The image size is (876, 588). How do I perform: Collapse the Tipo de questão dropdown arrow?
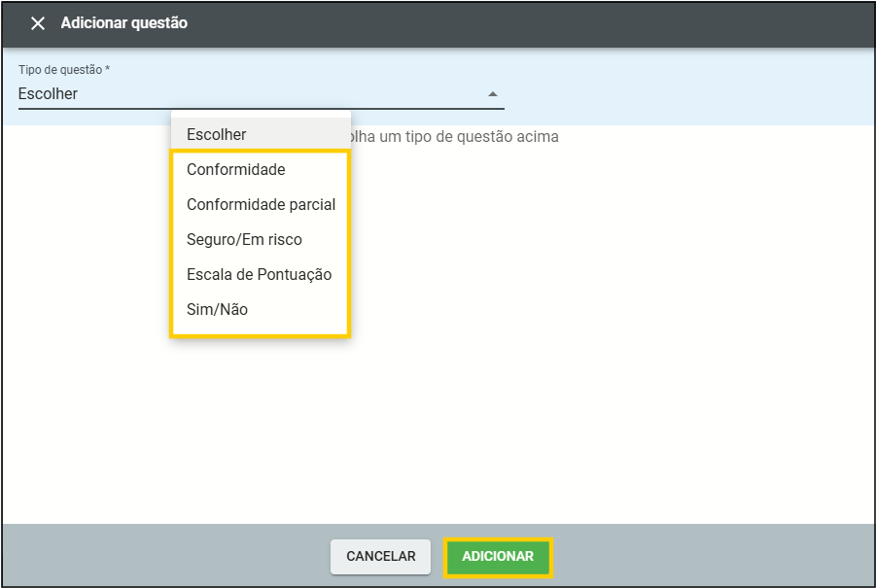pos(492,94)
